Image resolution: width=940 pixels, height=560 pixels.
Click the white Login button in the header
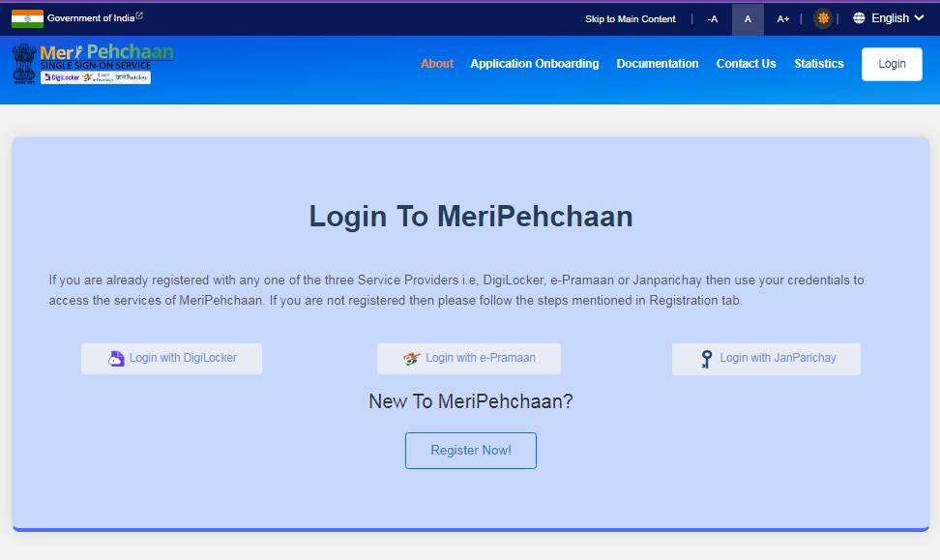point(892,64)
